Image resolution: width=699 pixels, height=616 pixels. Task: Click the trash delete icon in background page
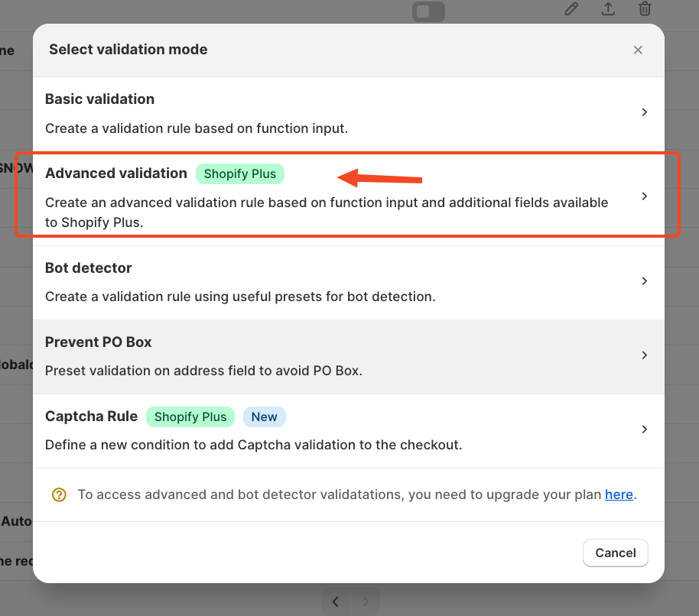tap(645, 9)
